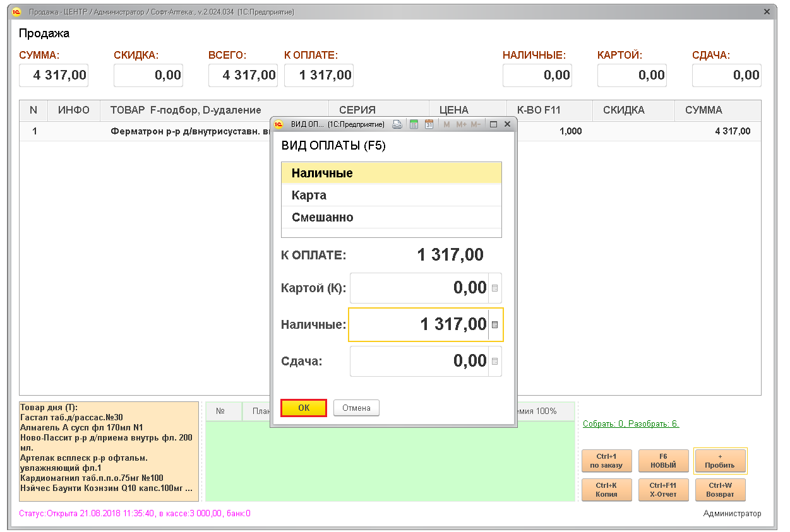The height and width of the screenshot is (532, 790).
Task: Open the calendar icon in dialog title bar
Action: (x=429, y=124)
